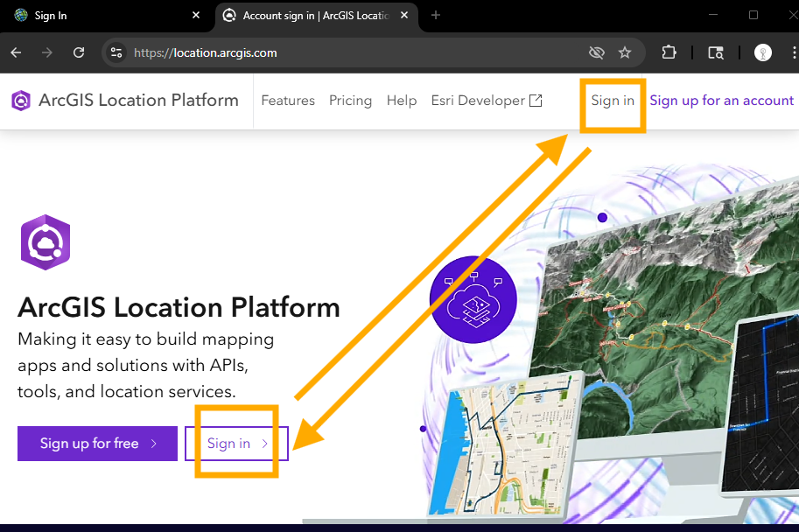Close the 'Account sign in' browser tab
799x532 pixels.
click(x=404, y=15)
